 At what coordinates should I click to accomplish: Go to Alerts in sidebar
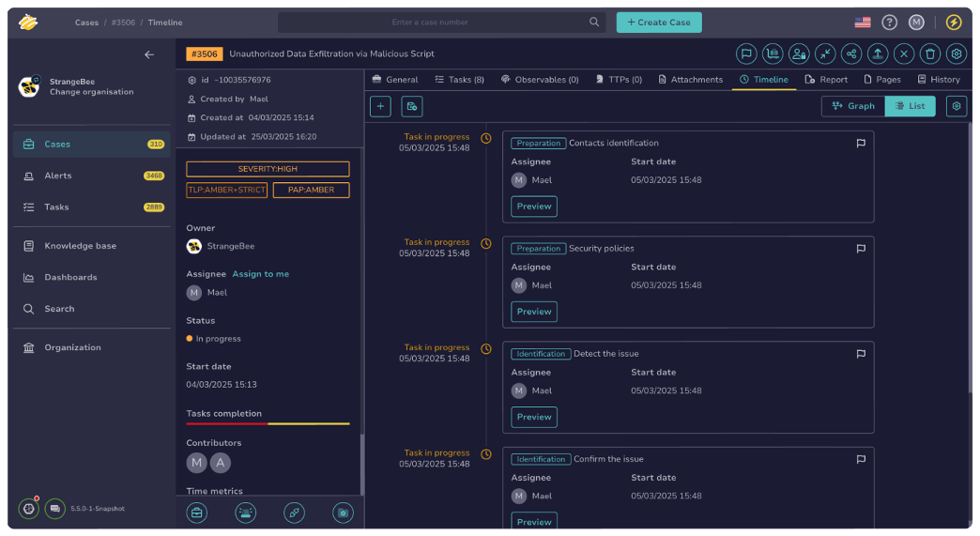point(92,176)
